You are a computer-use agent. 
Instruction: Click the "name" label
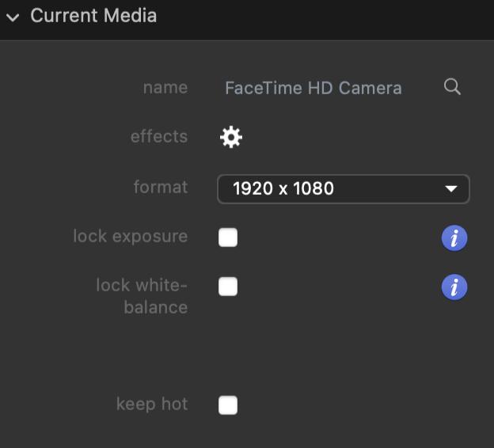pyautogui.click(x=165, y=87)
